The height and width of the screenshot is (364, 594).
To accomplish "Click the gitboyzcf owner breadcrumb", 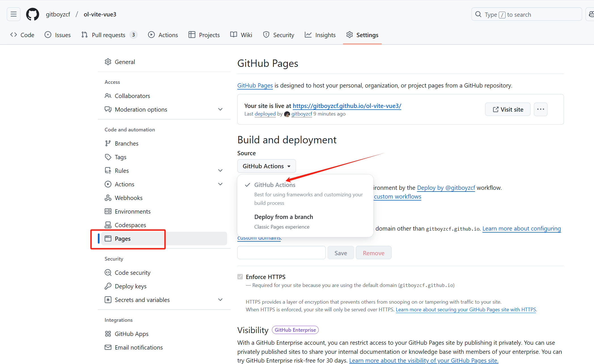I will click(58, 14).
